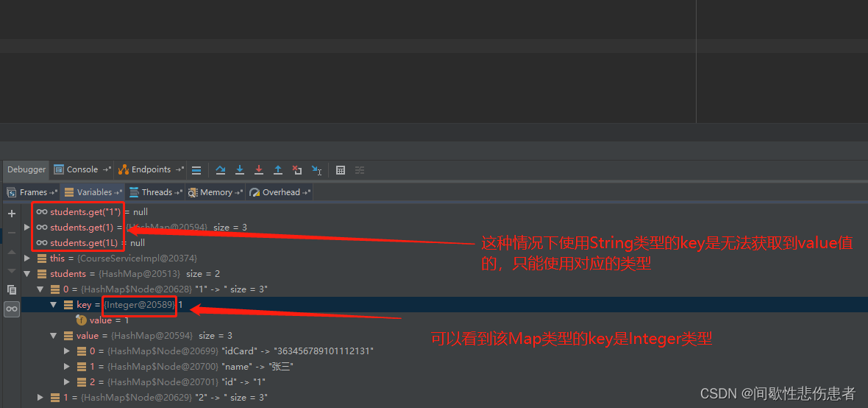
Task: Click Show Execution Point icon
Action: 196,170
